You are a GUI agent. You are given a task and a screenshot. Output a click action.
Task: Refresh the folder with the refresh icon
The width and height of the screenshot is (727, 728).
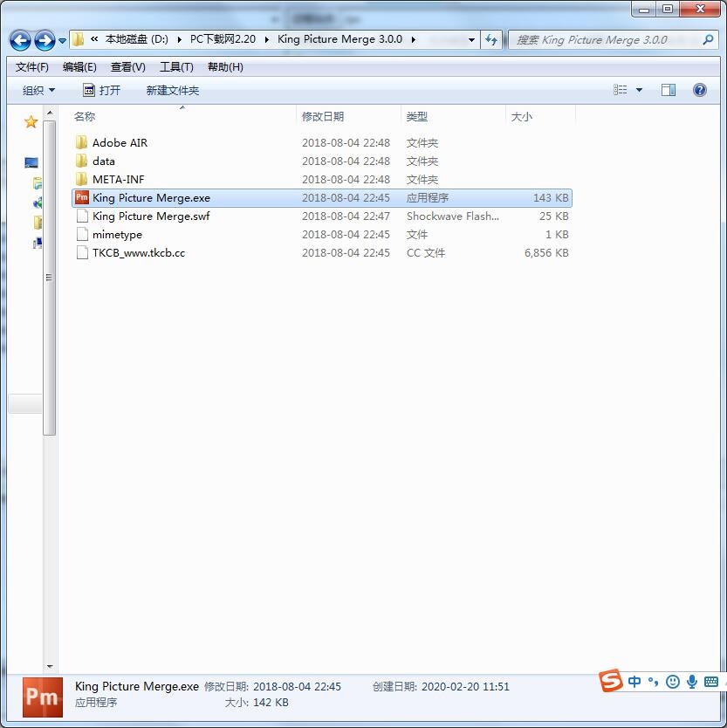click(491, 40)
